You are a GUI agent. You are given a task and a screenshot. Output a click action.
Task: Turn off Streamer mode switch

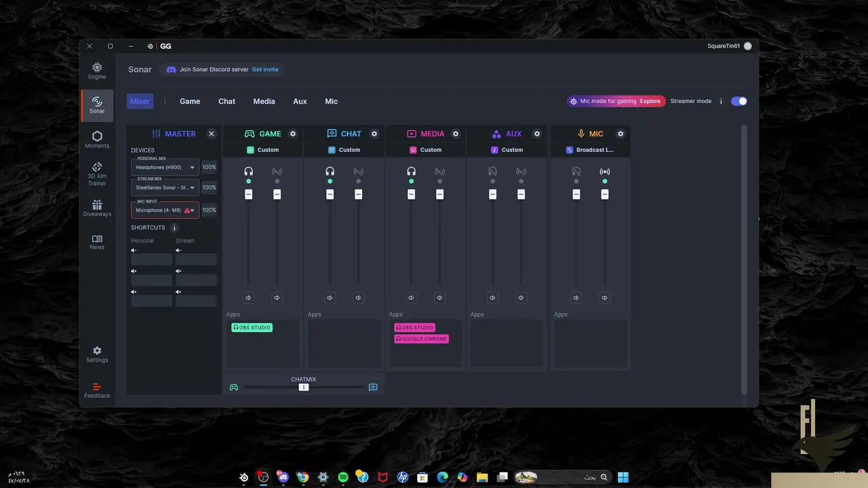pos(739,102)
